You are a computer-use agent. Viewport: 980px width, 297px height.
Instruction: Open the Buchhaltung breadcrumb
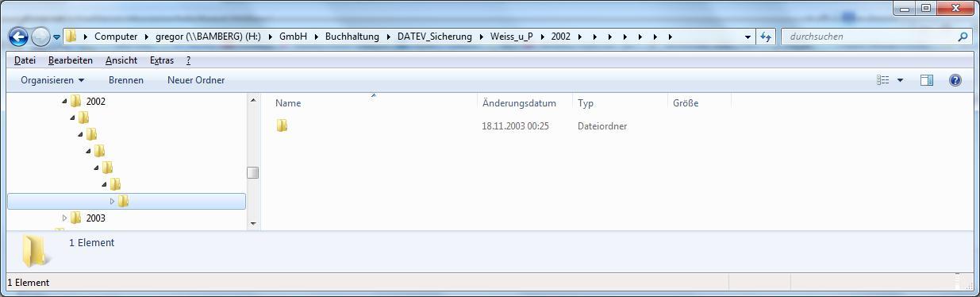pos(352,37)
